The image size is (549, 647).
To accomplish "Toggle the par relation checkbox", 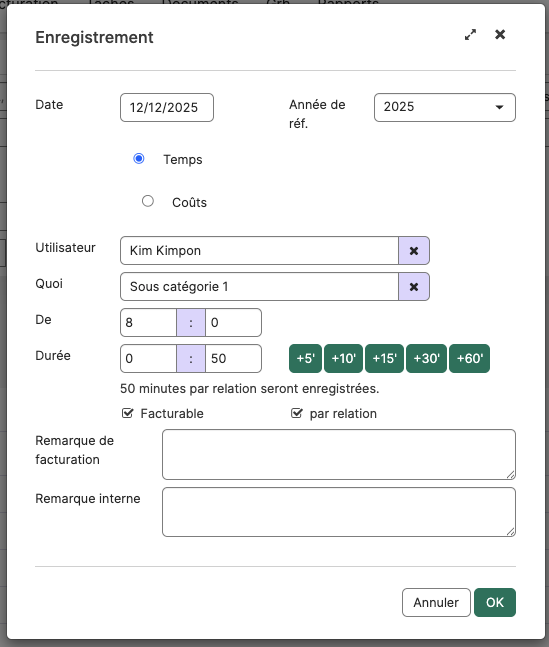I will click(x=297, y=413).
